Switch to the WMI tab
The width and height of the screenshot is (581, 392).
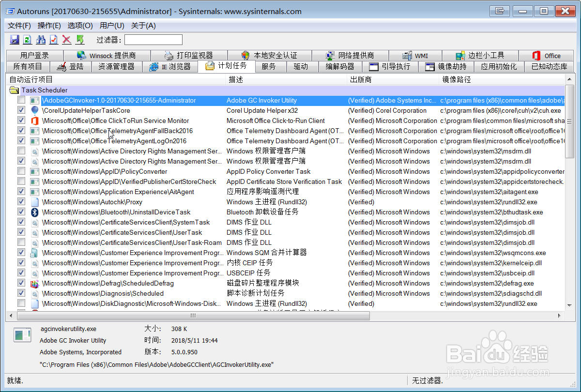coord(415,56)
